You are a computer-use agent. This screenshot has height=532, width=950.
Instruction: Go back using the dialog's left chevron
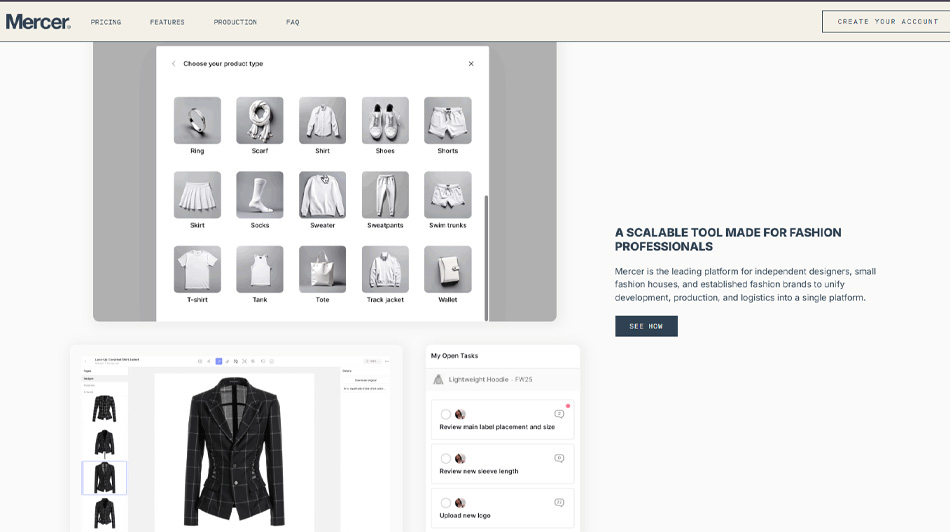(174, 64)
